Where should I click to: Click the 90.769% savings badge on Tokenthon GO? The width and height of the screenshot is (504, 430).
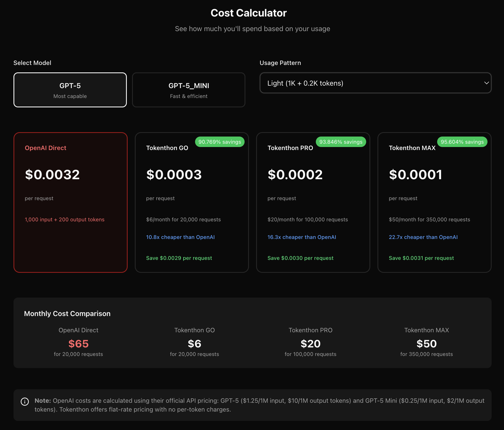(220, 142)
